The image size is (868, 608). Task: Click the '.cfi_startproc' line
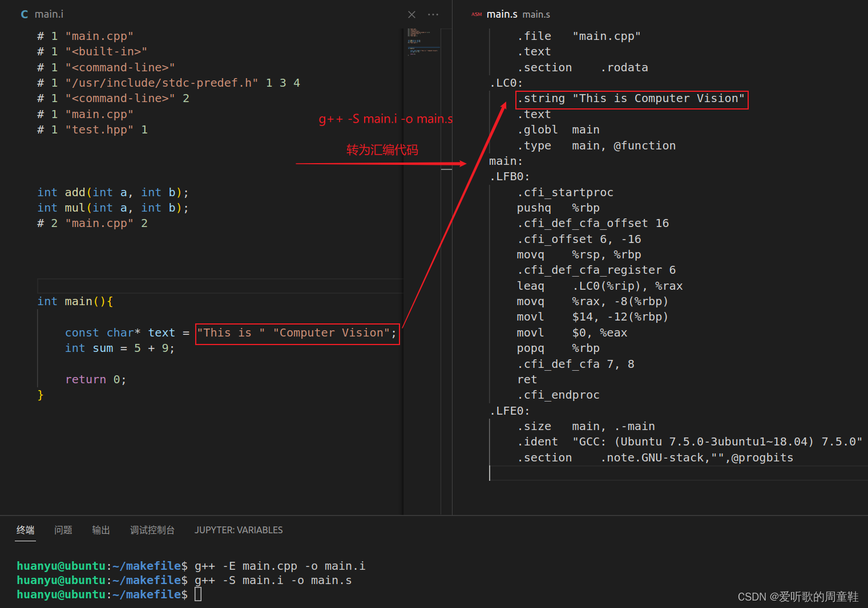(566, 192)
